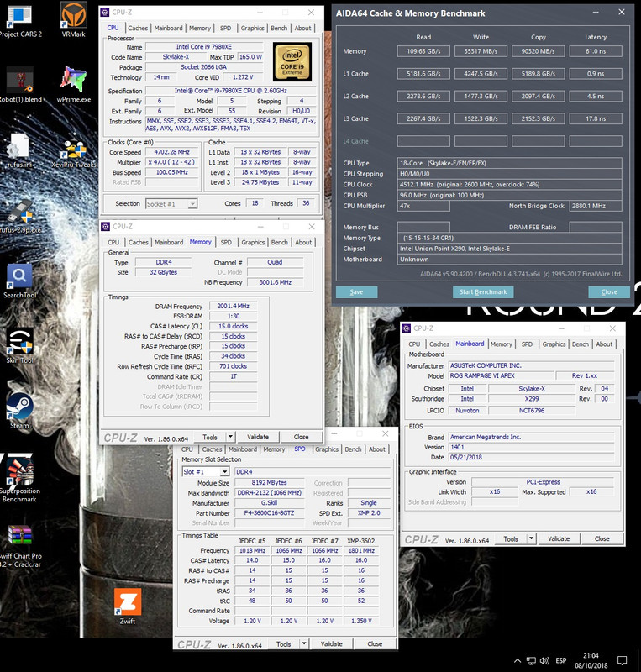Click the ROG RAMPAGE VI APEX model field
The width and height of the screenshot is (641, 672).
(x=500, y=375)
